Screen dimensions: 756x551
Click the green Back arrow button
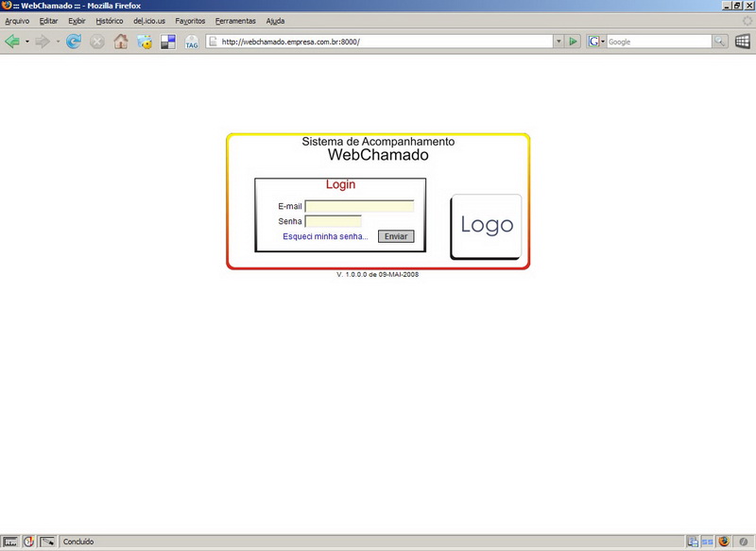12,42
